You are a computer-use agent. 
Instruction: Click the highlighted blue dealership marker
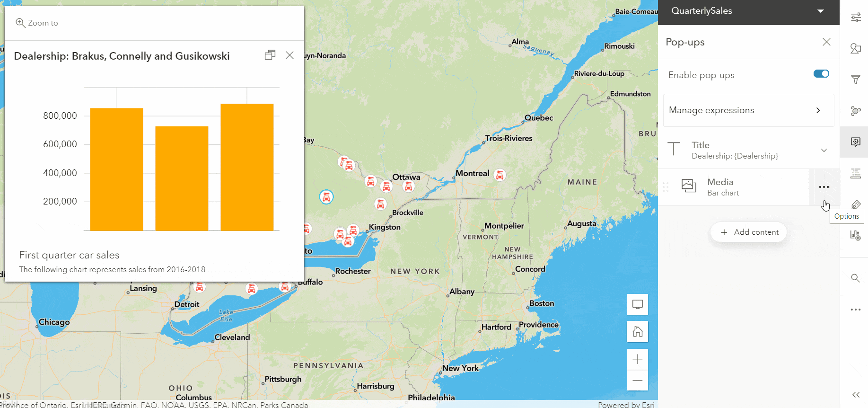pyautogui.click(x=326, y=196)
